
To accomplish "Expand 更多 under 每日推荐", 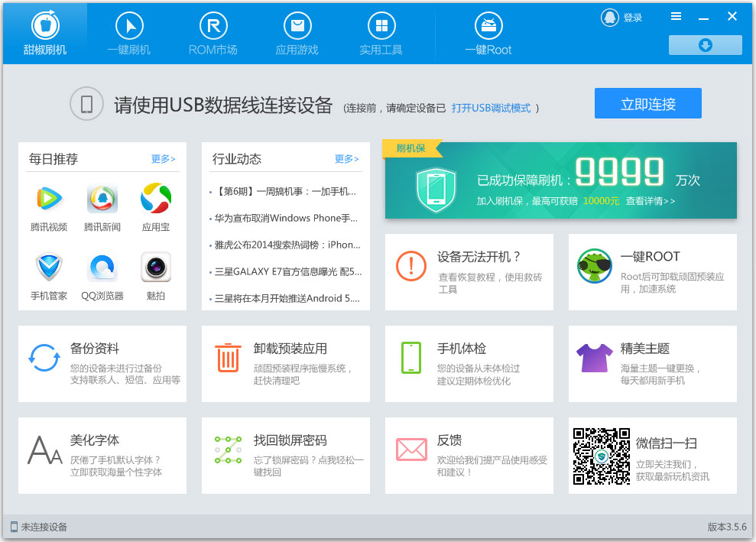I will pyautogui.click(x=162, y=158).
